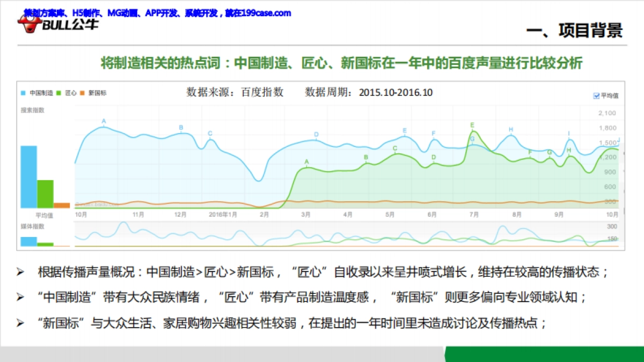Click green marker A near 3月
The width and height of the screenshot is (644, 362).
[x=306, y=161]
